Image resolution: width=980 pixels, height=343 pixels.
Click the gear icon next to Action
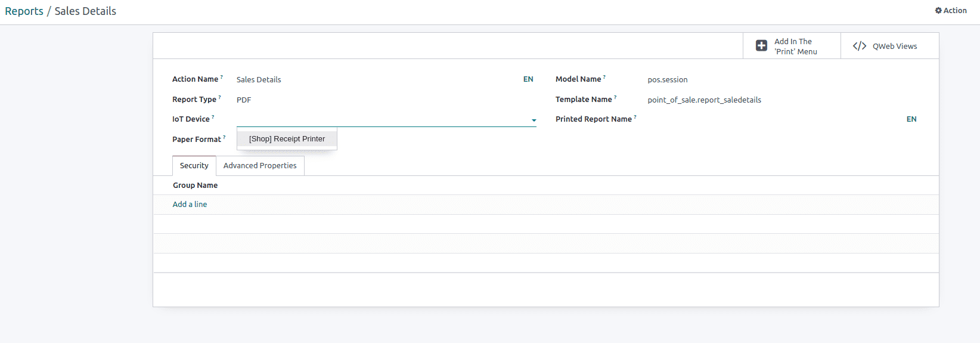938,11
